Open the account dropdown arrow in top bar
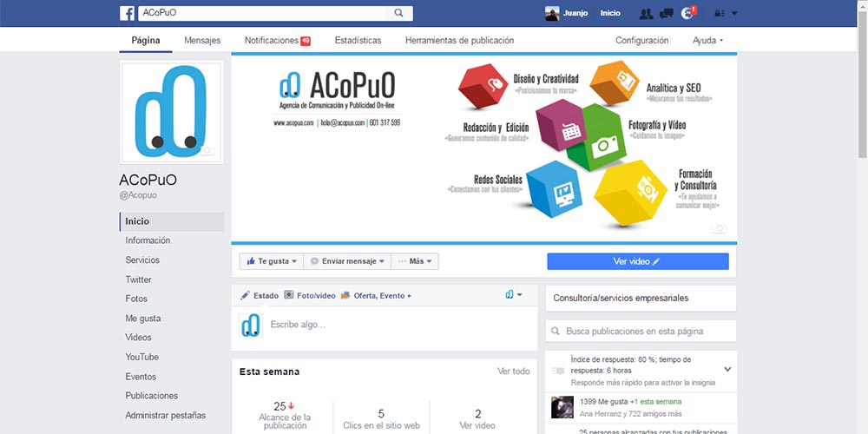Screen dimensions: 868x434 coord(734,14)
